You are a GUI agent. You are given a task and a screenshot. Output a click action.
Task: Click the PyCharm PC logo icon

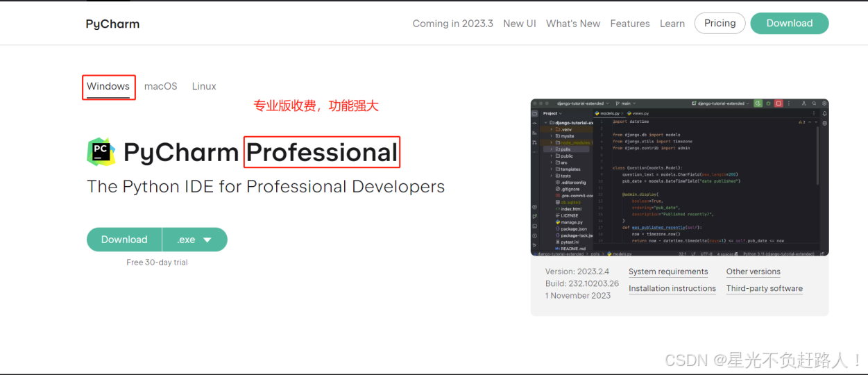click(x=101, y=152)
